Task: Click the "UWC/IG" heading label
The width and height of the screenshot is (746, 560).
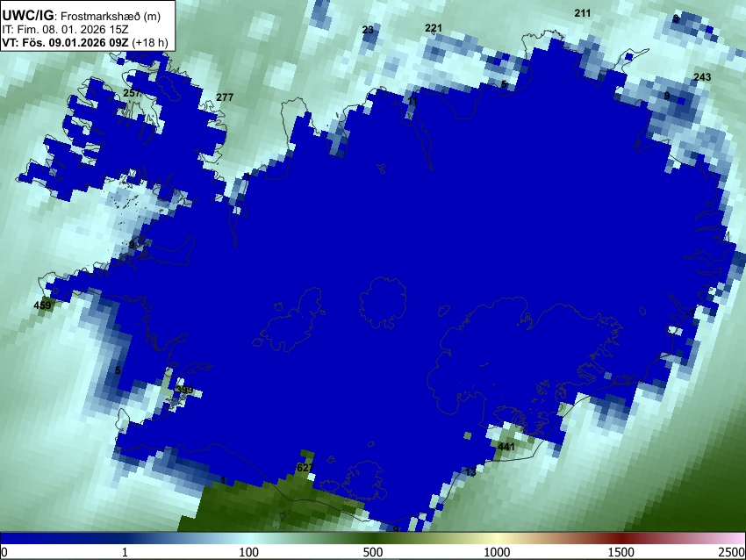Action: pos(27,15)
